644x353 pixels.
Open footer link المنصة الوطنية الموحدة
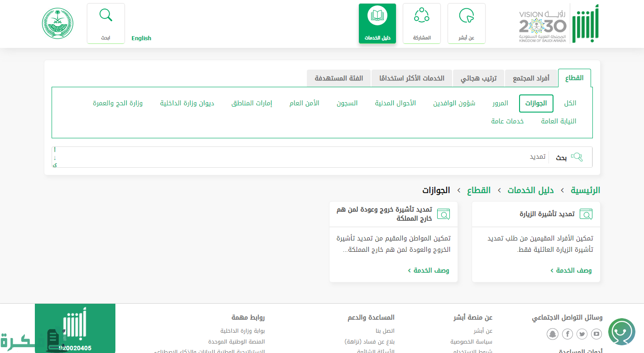coord(237,342)
